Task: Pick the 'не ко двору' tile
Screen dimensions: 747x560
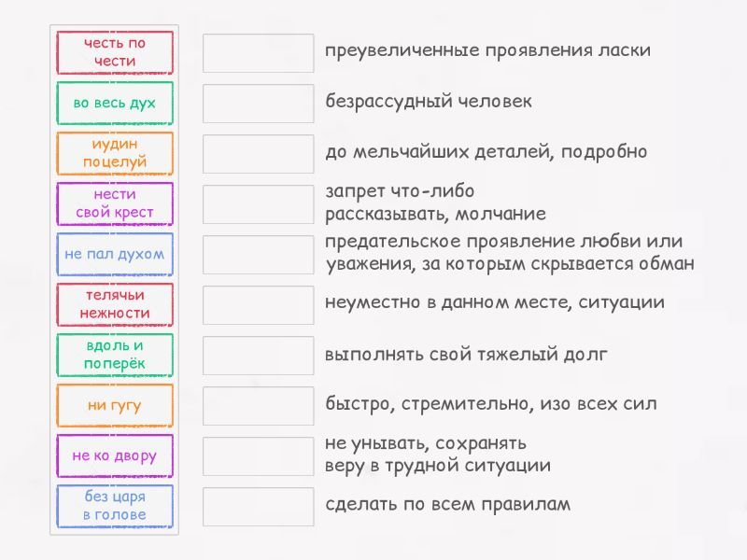Action: click(115, 455)
